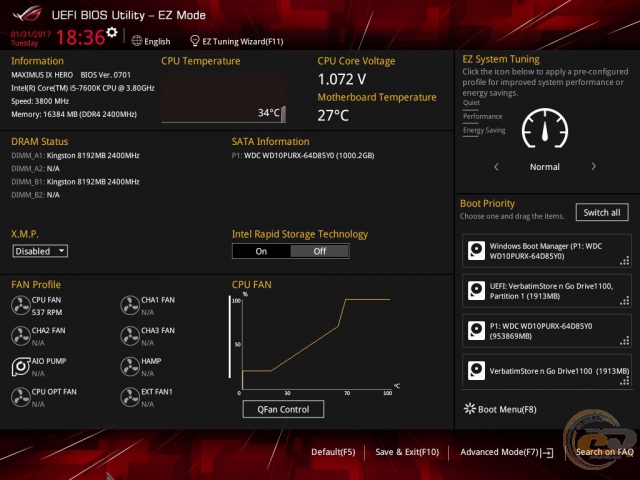The height and width of the screenshot is (480, 640).
Task: Click the 27°C motherboard temperature value
Action: 333,116
